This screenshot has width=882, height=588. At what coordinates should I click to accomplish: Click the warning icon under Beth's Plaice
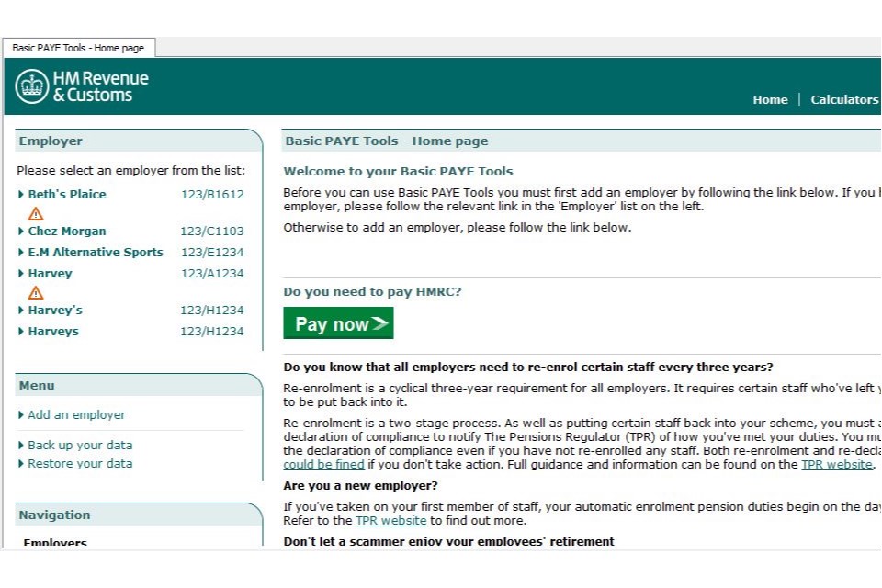[36, 213]
